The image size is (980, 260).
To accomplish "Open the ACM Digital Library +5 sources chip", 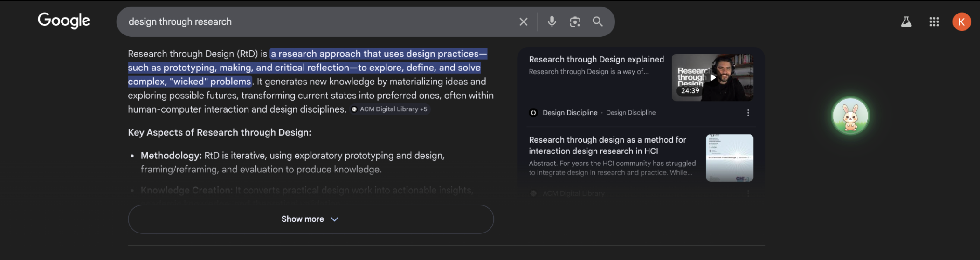I will (390, 109).
